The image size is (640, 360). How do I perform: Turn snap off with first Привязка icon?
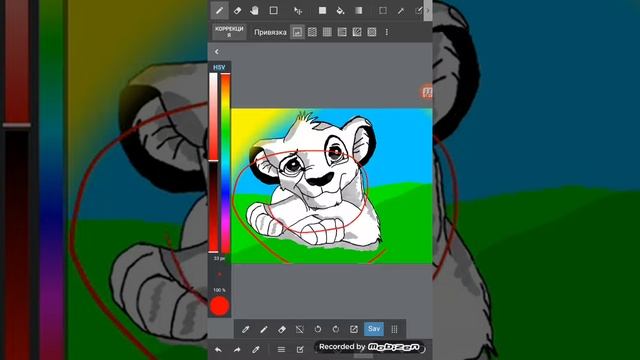tap(298, 32)
